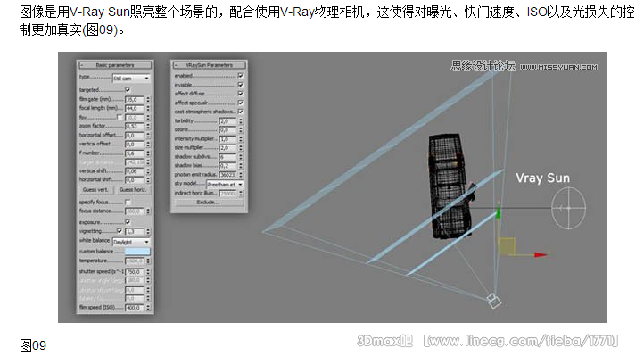Click the turbidity value field
This screenshot has height=356, width=644.
tap(228, 120)
